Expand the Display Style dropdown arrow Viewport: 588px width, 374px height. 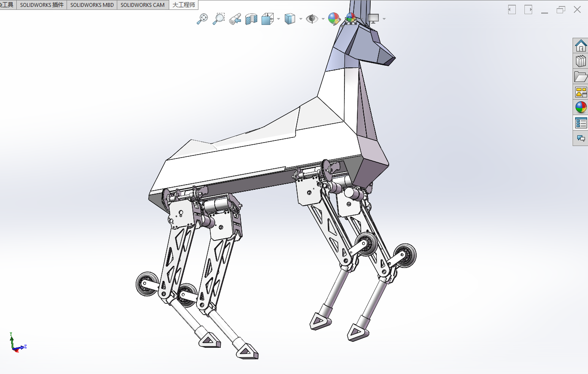click(x=301, y=19)
